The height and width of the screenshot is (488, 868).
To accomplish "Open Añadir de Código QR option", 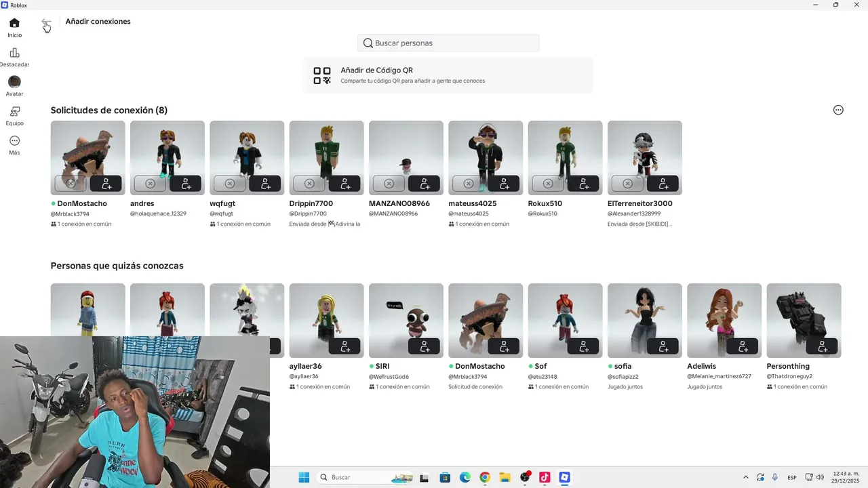I will point(448,75).
